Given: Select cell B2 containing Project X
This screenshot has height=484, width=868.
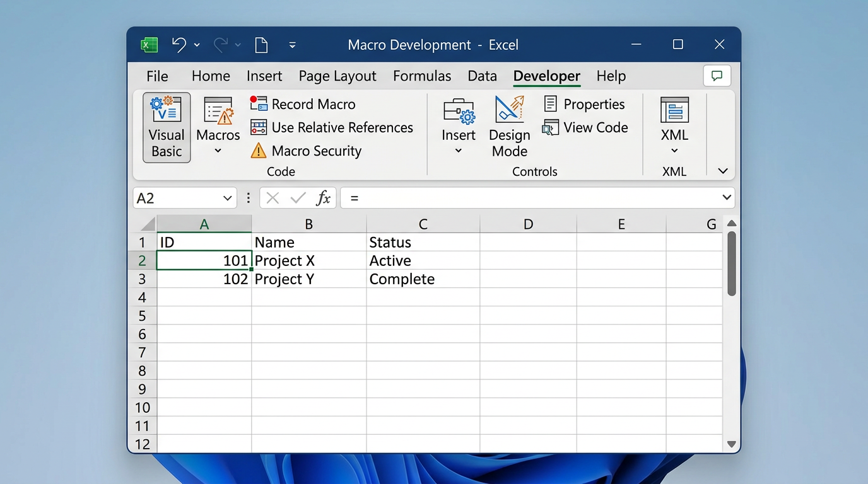Looking at the screenshot, I should coord(308,261).
